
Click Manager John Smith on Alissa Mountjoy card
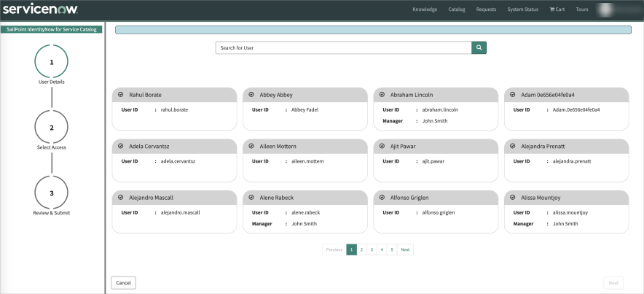(x=565, y=224)
